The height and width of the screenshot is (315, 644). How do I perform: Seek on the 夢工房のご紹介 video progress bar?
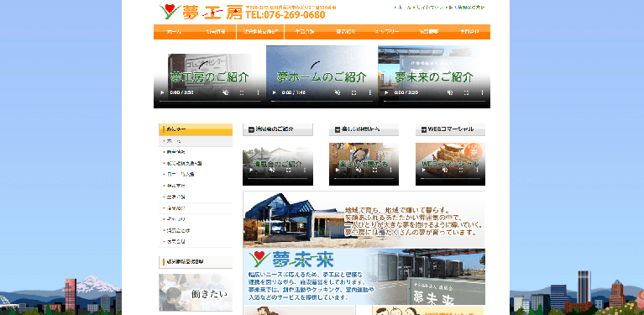tap(210, 101)
